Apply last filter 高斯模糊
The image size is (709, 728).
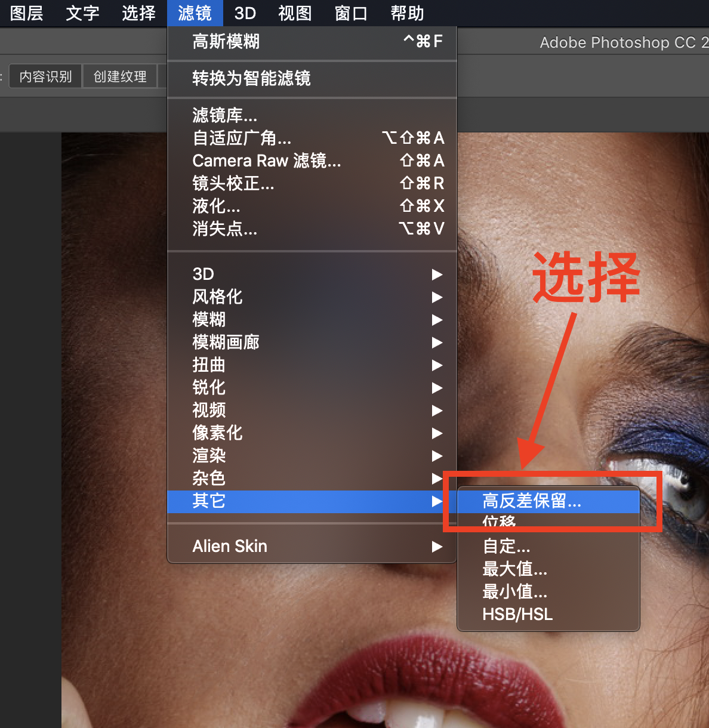[x=312, y=41]
